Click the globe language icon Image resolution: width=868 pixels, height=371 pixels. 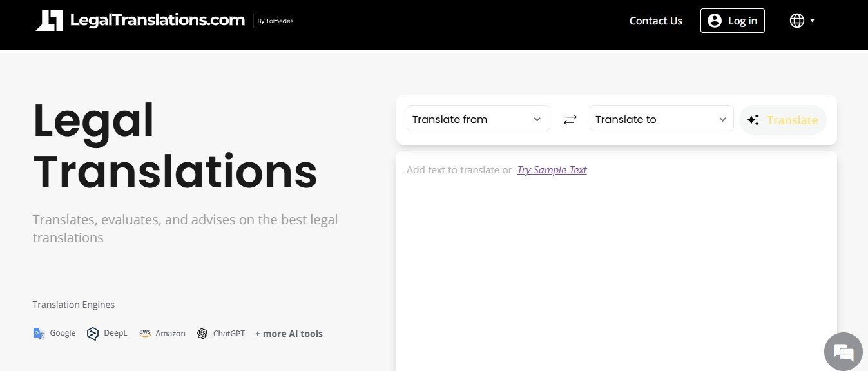(796, 21)
